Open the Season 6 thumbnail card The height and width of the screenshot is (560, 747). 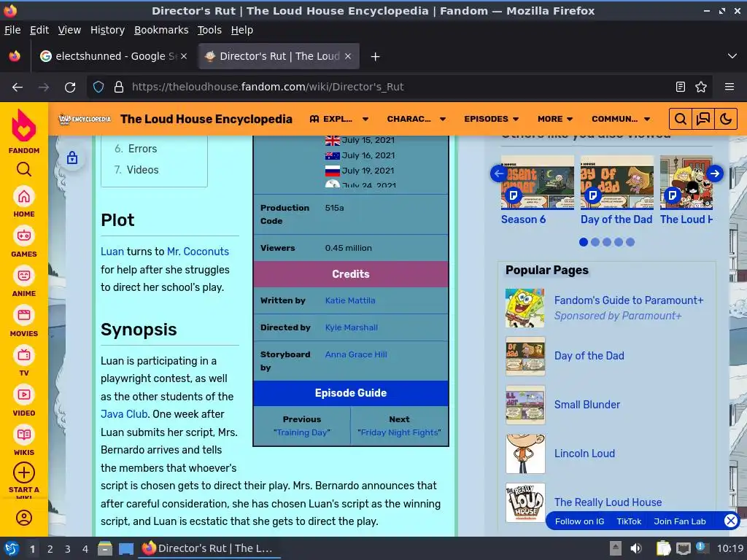pyautogui.click(x=538, y=182)
